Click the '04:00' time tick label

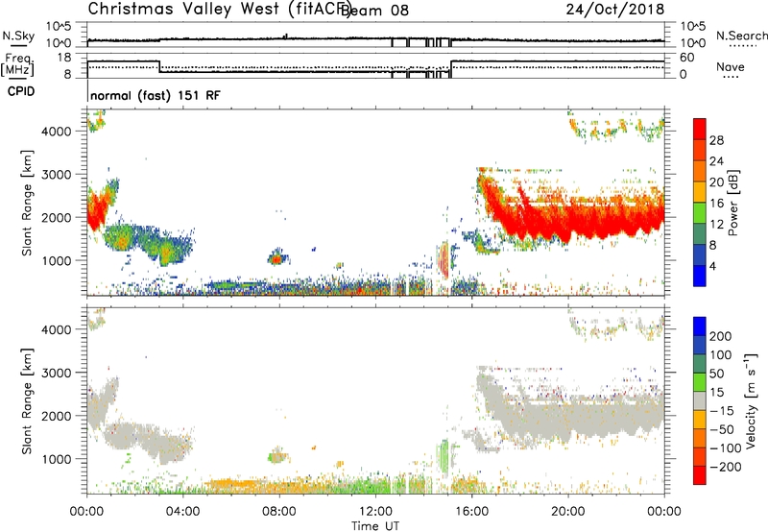coord(182,512)
